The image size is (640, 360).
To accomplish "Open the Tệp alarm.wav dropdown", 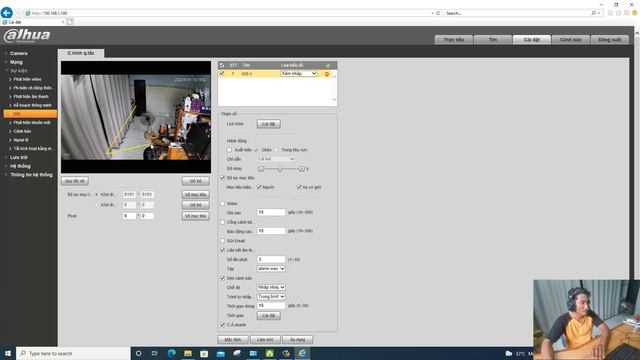I will click(271, 269).
